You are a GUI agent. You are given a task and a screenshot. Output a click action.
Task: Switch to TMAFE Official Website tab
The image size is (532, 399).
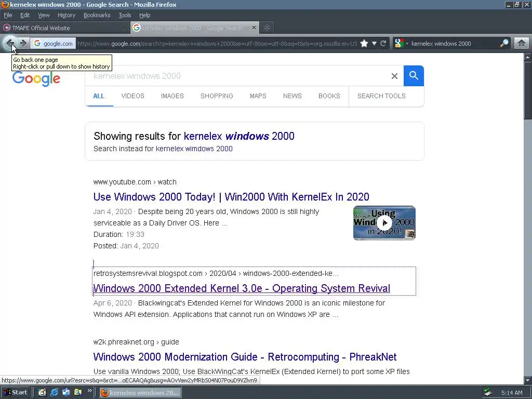pyautogui.click(x=65, y=28)
